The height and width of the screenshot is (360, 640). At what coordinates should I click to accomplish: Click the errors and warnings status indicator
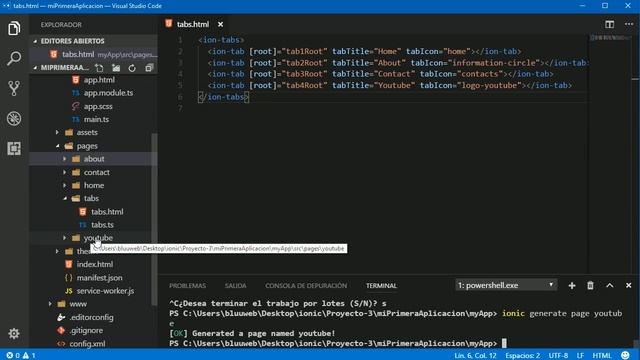pyautogui.click(x=21, y=356)
